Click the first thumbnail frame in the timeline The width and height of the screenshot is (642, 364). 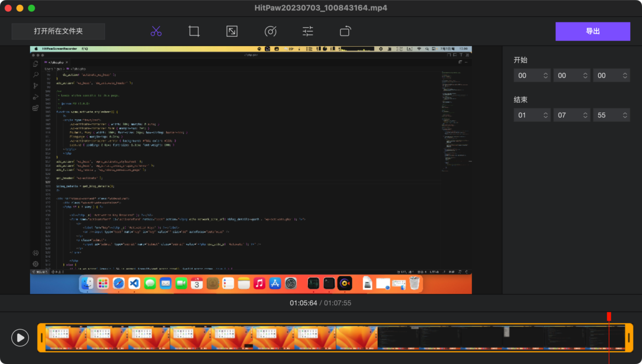(x=66, y=337)
